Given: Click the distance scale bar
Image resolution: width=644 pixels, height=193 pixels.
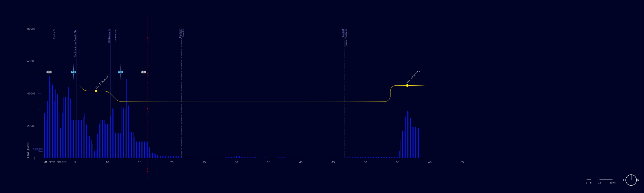Looking at the screenshot, I should tap(599, 179).
